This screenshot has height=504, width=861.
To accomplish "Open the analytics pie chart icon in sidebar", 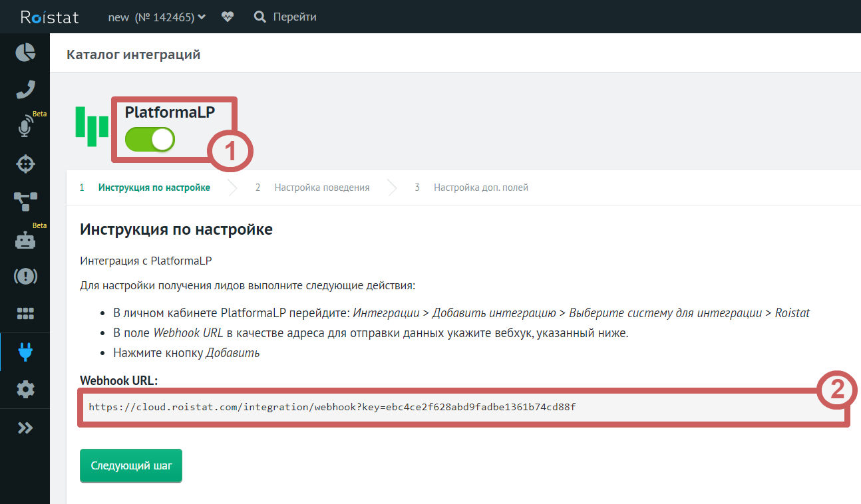I will click(x=25, y=53).
